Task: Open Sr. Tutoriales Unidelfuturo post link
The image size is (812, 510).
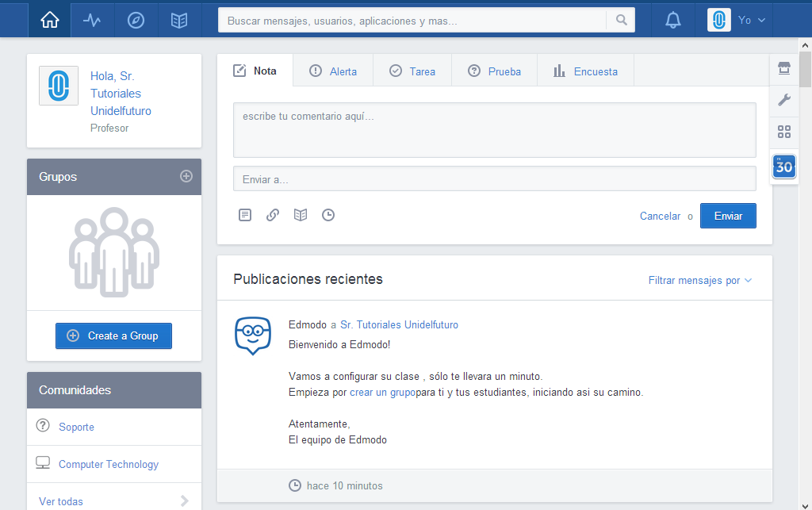Action: (x=400, y=324)
